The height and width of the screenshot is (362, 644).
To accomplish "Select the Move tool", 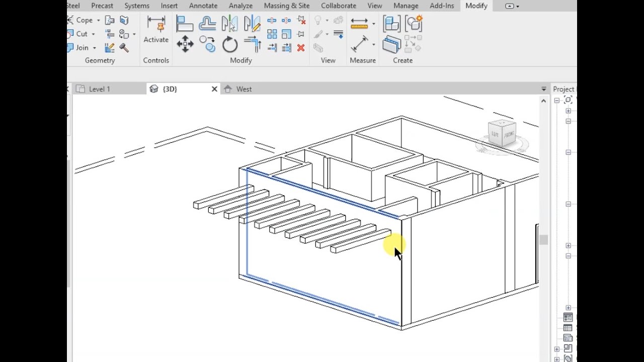I will tap(185, 44).
